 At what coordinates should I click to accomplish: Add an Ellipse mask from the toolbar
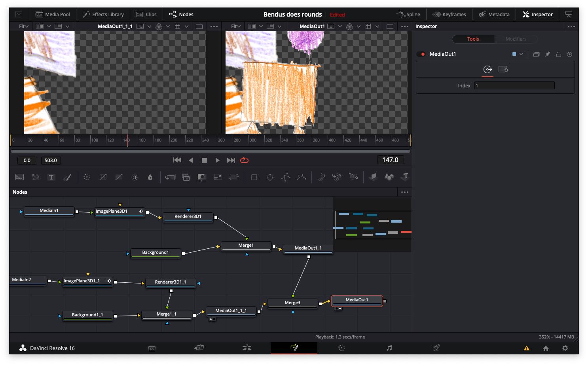pyautogui.click(x=270, y=177)
